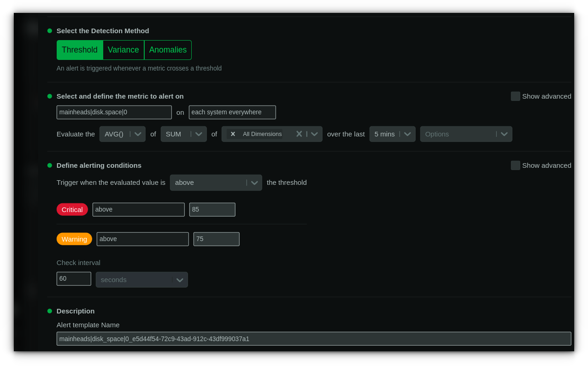This screenshot has height=366, width=588.
Task: Remove the All Dimensions tag
Action: (233, 134)
